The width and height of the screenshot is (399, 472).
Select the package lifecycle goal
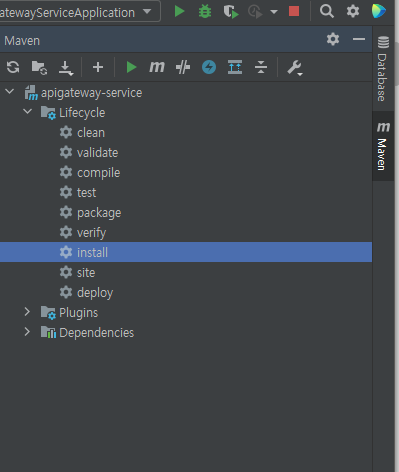click(x=99, y=213)
